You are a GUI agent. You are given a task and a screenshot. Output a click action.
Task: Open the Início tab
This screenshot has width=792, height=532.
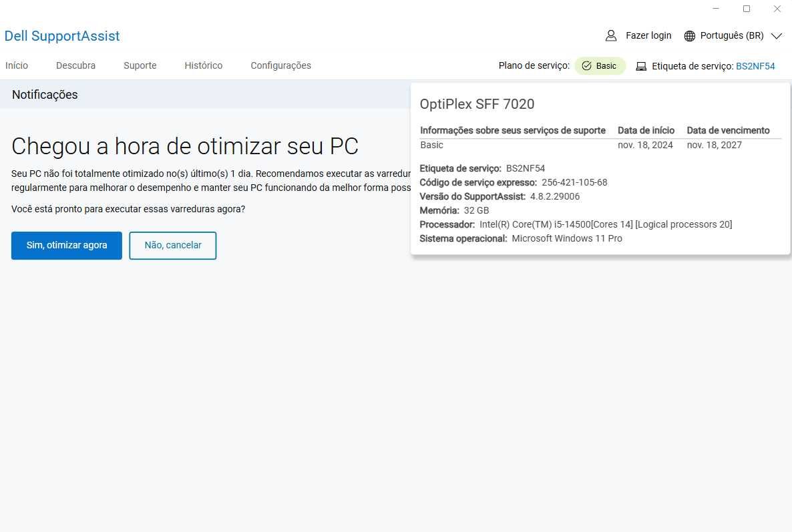[17, 65]
